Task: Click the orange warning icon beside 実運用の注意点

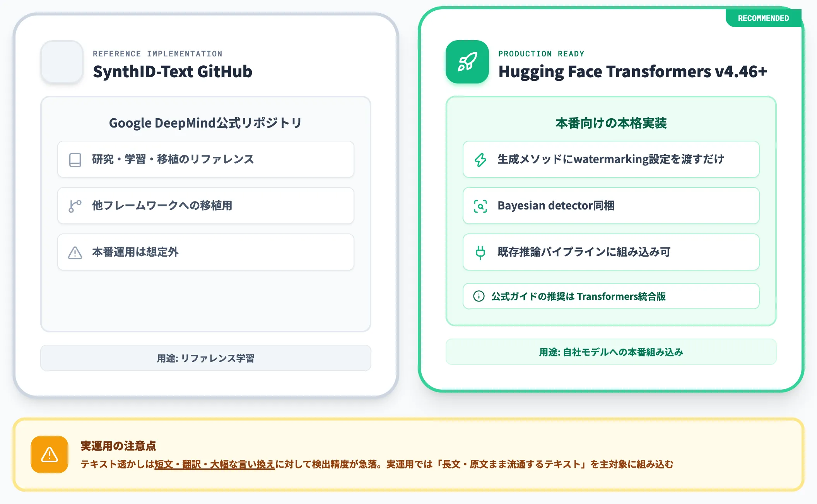Action: [x=50, y=455]
